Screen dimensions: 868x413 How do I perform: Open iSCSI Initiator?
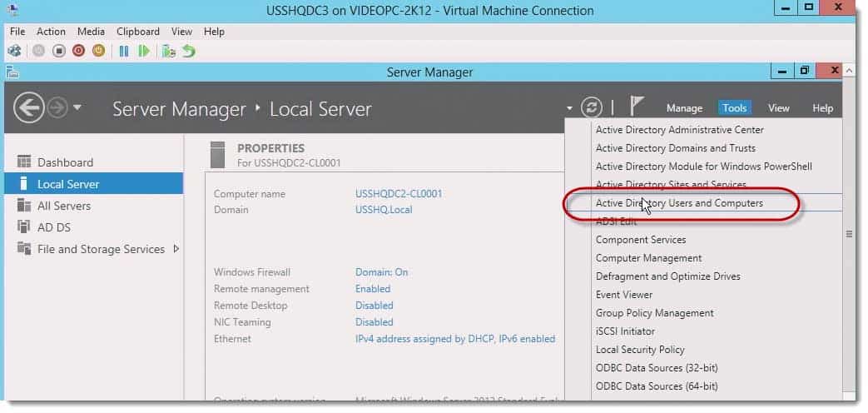point(625,331)
